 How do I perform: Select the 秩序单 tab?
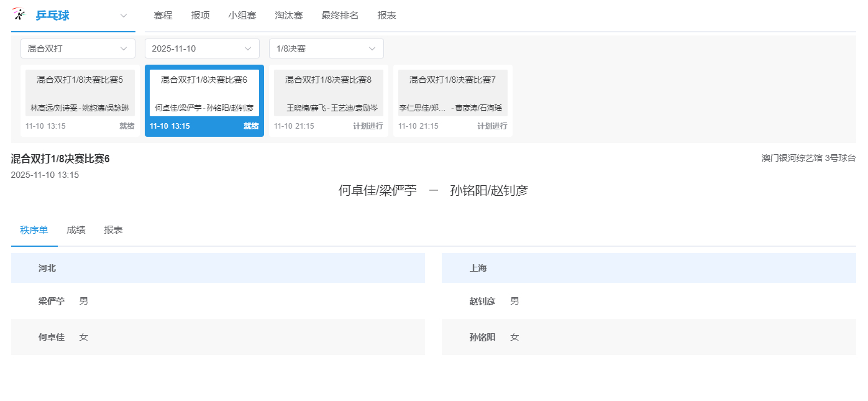[x=34, y=229]
